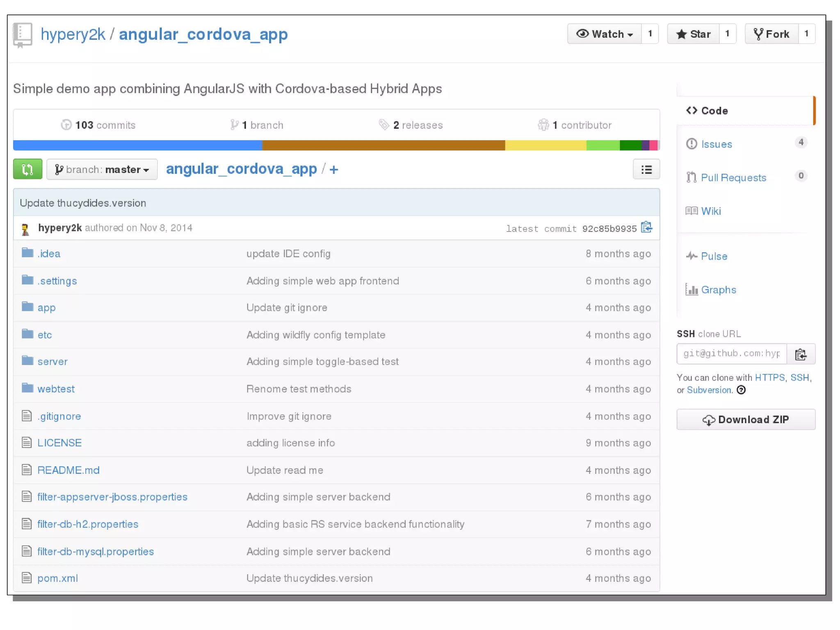
Task: Click the help question mark icon near Subversion
Action: coord(741,390)
